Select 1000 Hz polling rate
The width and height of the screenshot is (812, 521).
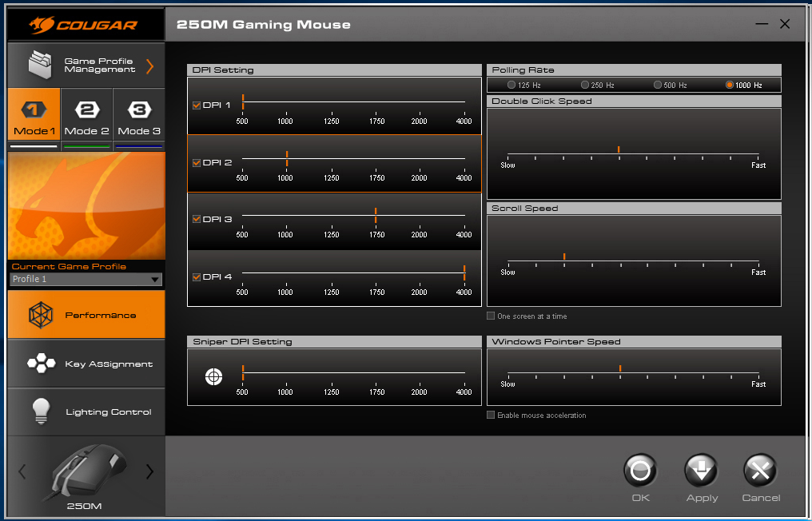729,85
